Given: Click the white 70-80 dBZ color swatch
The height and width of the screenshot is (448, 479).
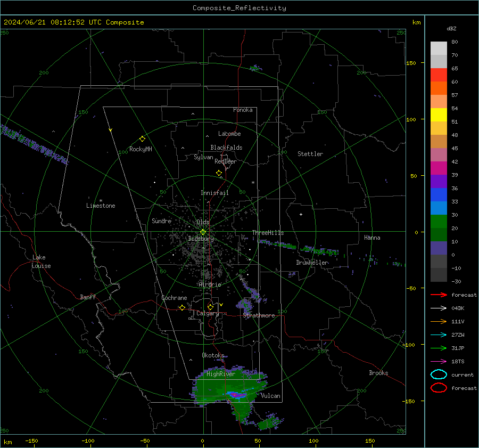Looking at the screenshot, I should coord(439,48).
